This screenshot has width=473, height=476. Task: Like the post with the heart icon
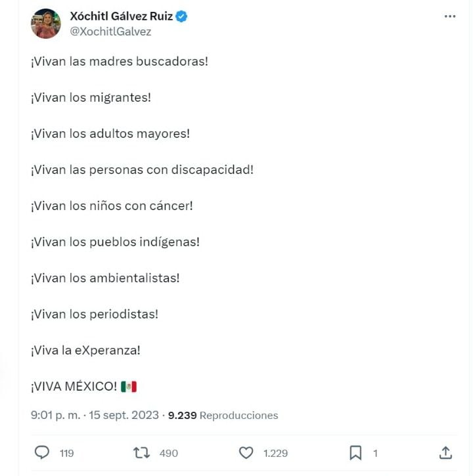(x=246, y=452)
